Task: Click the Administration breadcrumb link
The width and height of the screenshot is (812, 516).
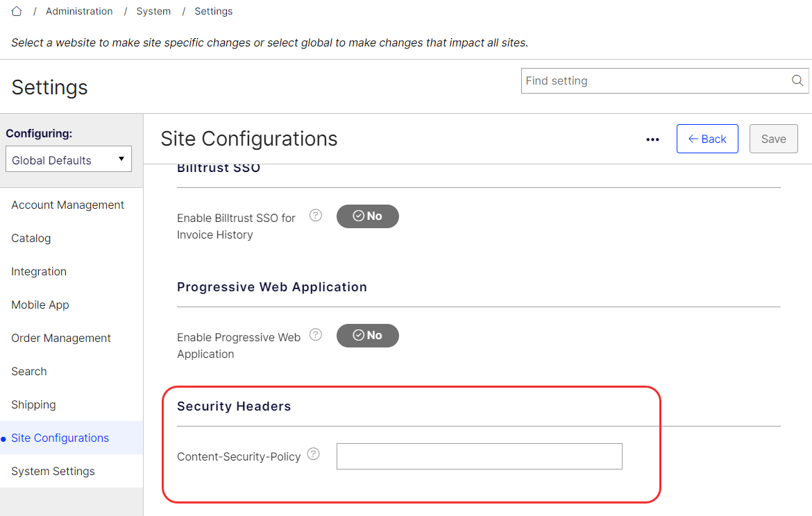Action: pyautogui.click(x=79, y=11)
